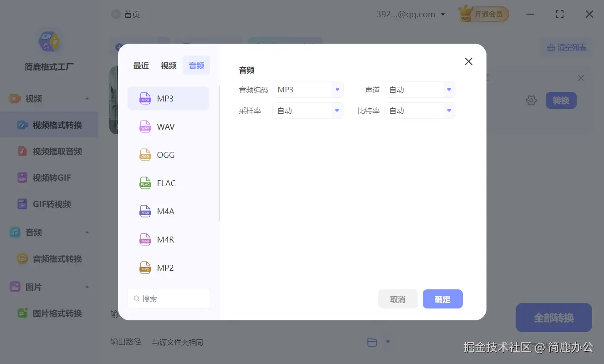Screen dimensions: 604x364
Task: Close the format settings dialog
Action: click(468, 61)
